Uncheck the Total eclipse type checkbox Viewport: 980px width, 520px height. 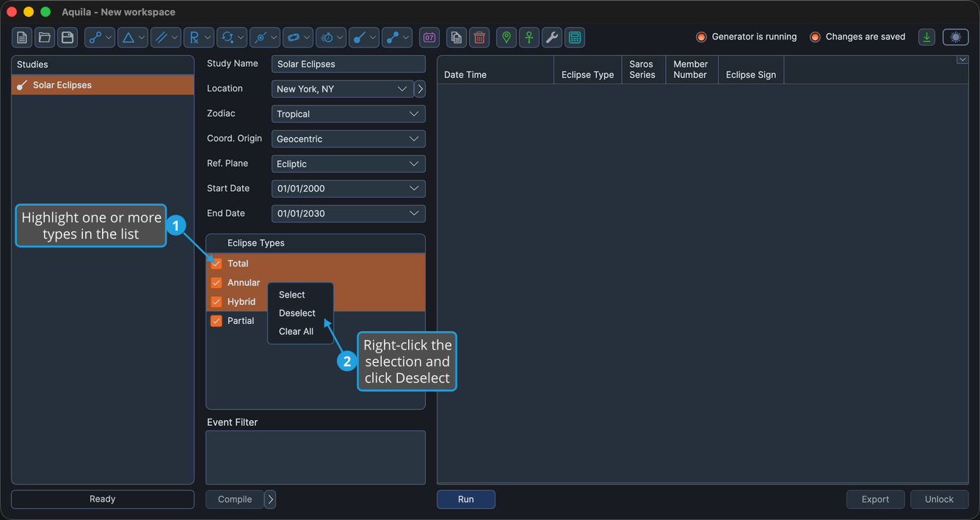[x=217, y=263]
